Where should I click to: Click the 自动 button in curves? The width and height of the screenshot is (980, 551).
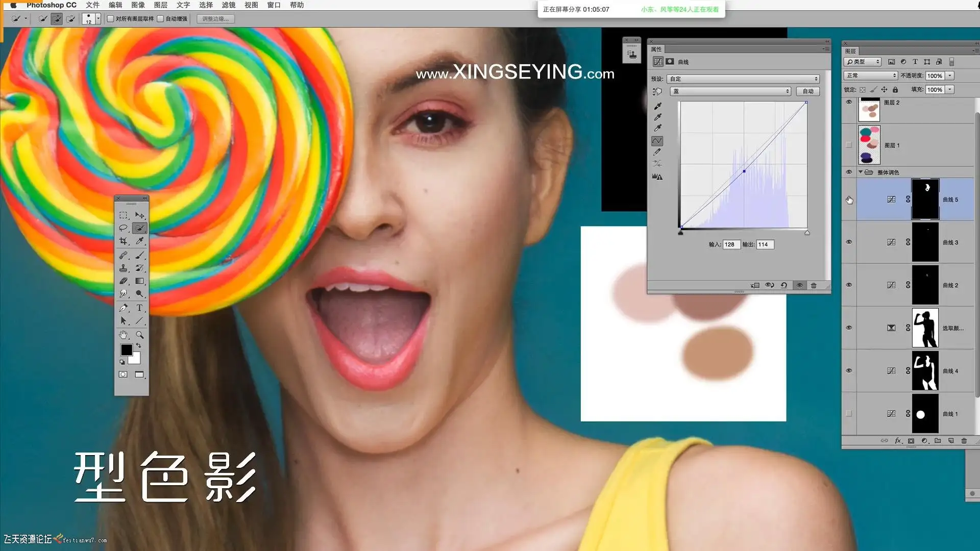(807, 91)
